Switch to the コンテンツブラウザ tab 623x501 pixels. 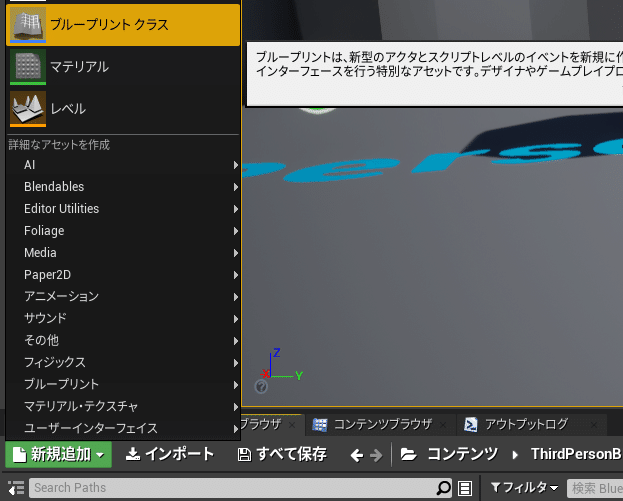(x=382, y=424)
